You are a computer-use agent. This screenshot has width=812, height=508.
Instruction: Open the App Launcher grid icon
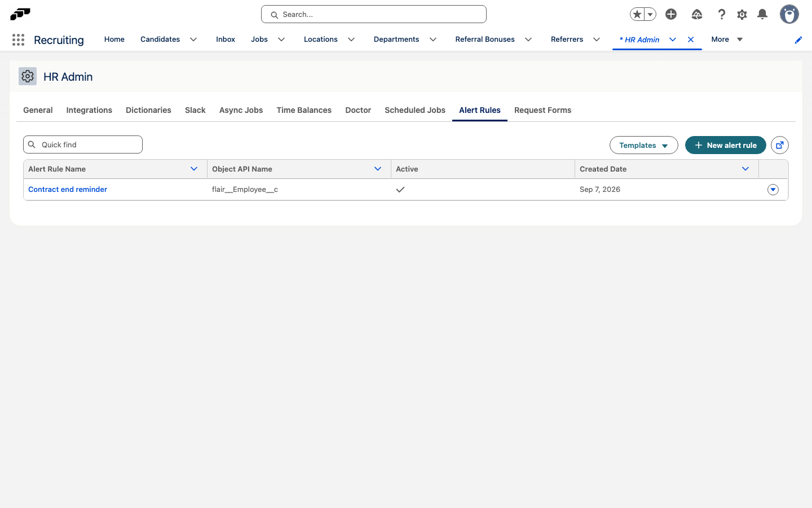coord(18,40)
